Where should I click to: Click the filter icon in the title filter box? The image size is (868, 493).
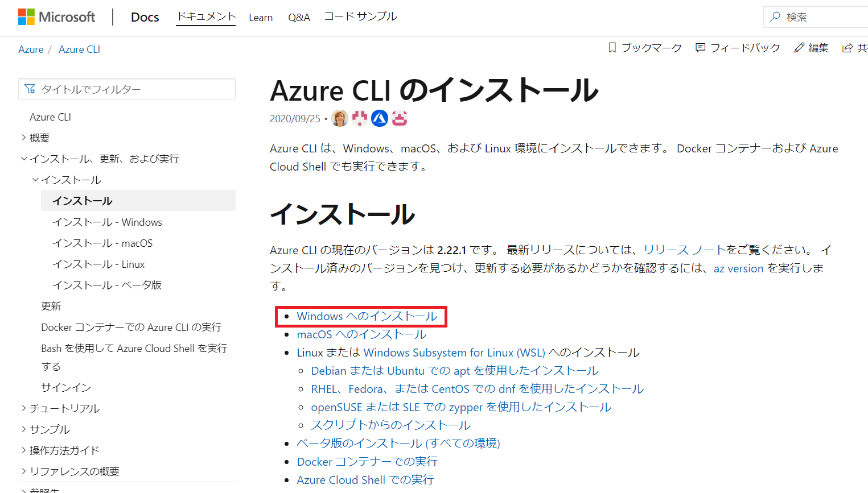pos(30,89)
